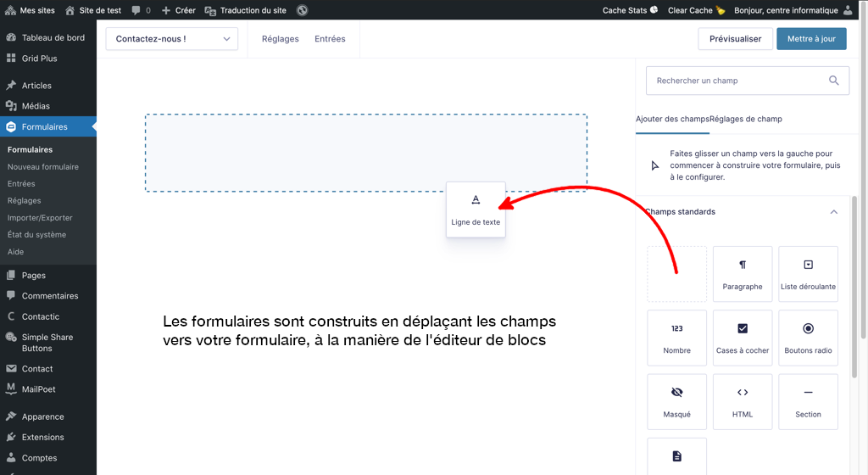Add a Paragraphe field from the panel
The height and width of the screenshot is (475, 868).
click(743, 274)
